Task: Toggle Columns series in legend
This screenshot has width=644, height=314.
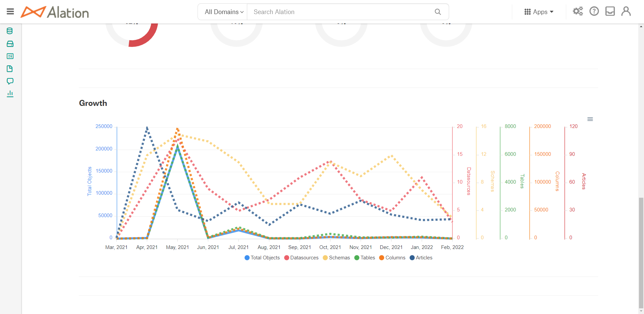Action: coord(392,258)
